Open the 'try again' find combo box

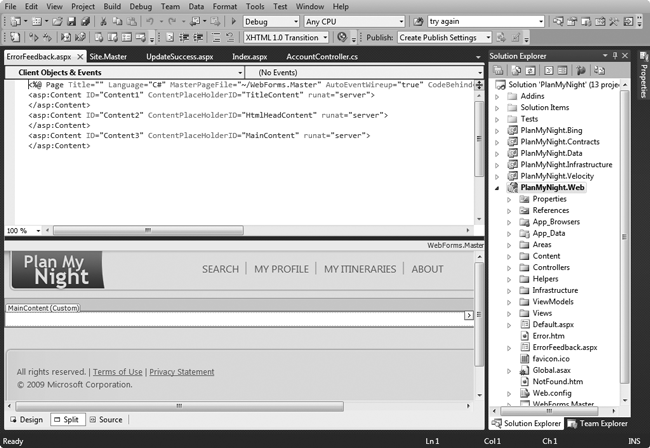(x=541, y=22)
